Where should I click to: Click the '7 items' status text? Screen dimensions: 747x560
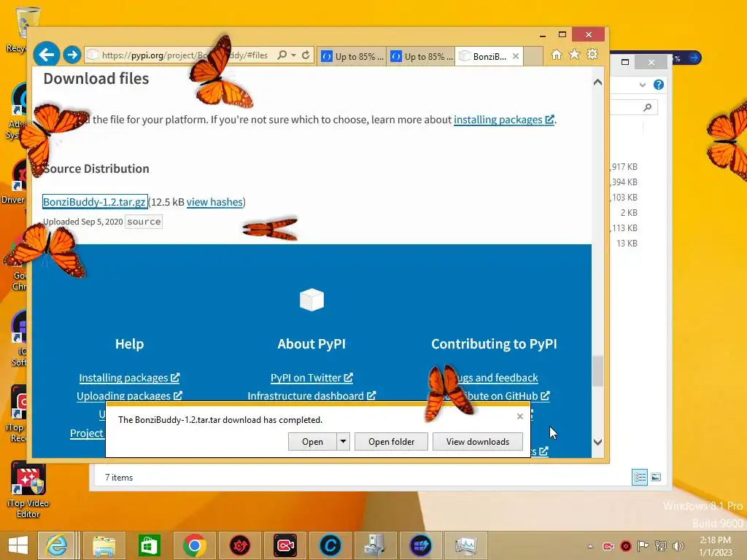[119, 477]
